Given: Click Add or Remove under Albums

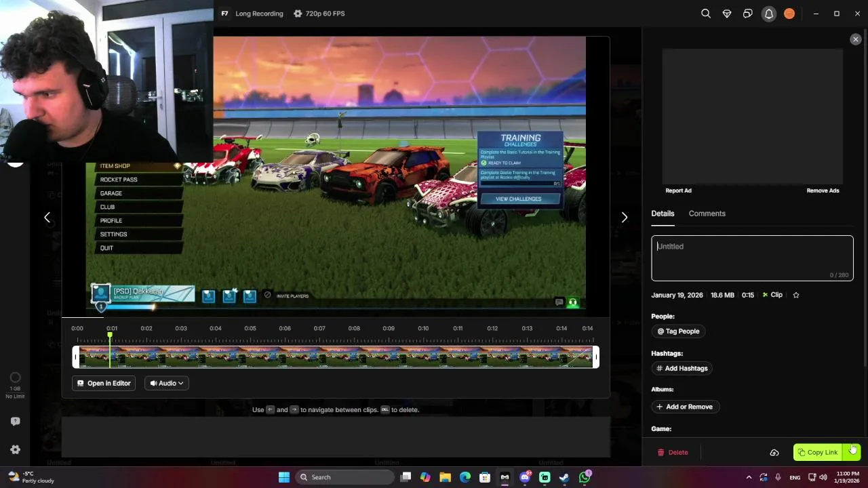Looking at the screenshot, I should (685, 407).
